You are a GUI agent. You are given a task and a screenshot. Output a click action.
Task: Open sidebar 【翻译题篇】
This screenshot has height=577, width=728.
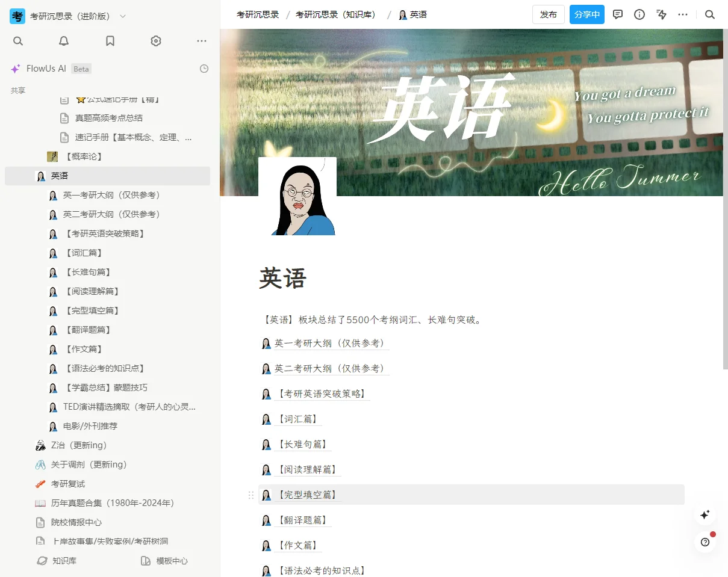[88, 330]
